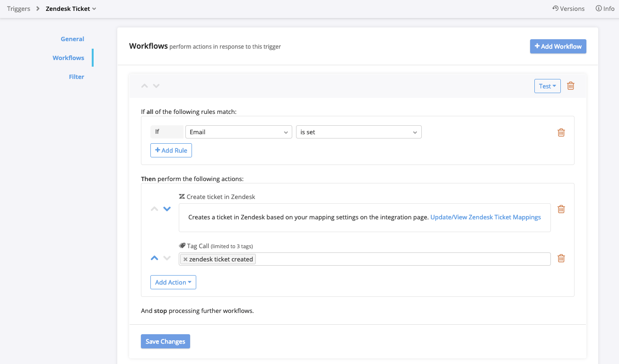The width and height of the screenshot is (619, 364).
Task: Open the Email field dropdown
Action: click(x=238, y=132)
